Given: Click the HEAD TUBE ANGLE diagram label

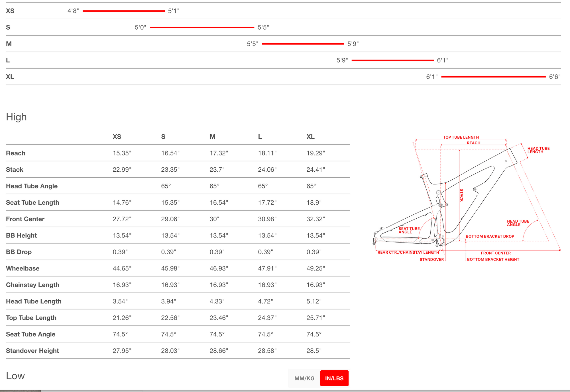Looking at the screenshot, I should (518, 223).
